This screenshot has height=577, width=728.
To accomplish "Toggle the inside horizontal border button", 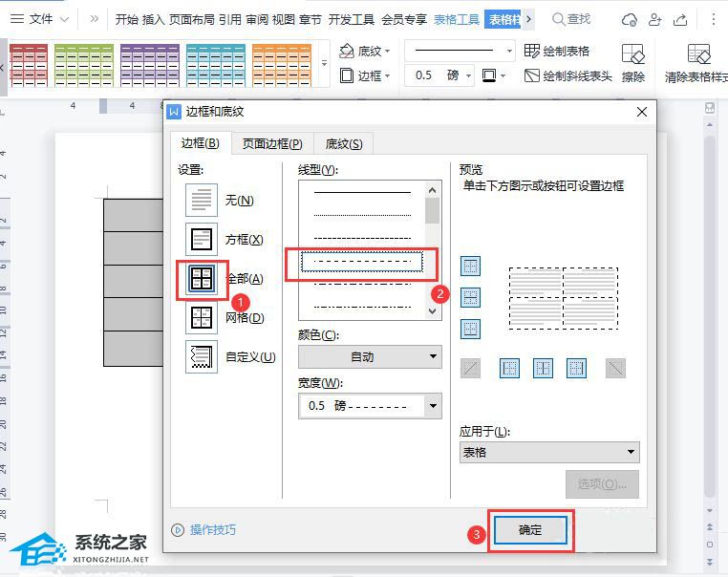I will [470, 297].
